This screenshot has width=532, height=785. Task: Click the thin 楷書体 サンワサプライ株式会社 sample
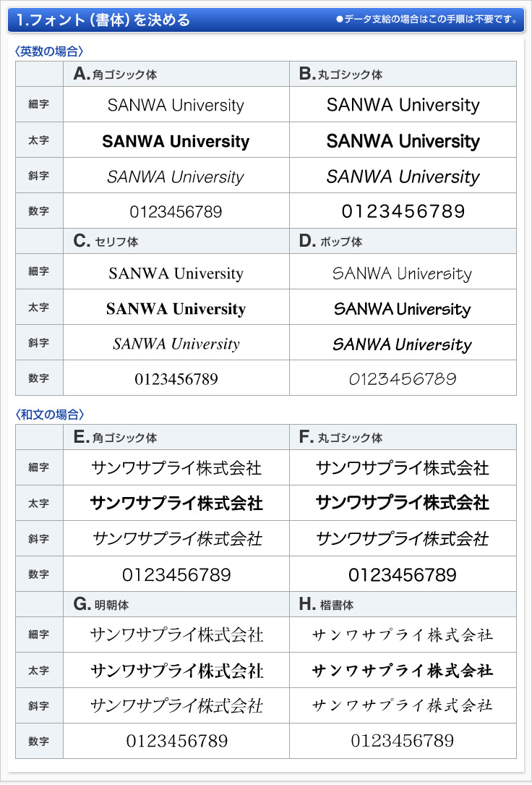(403, 635)
